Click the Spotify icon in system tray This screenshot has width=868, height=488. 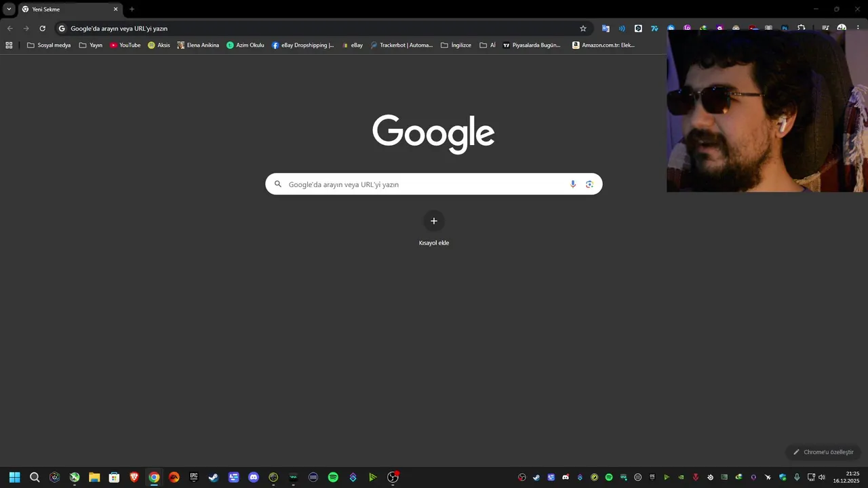coord(609,477)
